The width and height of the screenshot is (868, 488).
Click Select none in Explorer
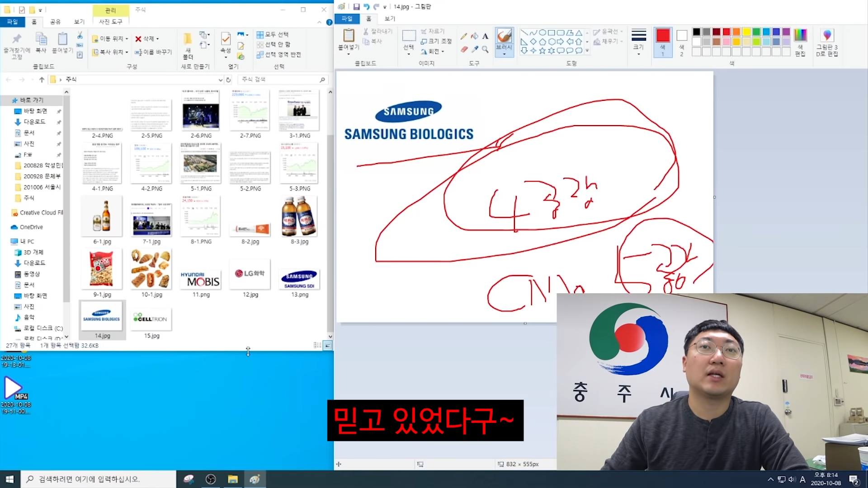273,44
